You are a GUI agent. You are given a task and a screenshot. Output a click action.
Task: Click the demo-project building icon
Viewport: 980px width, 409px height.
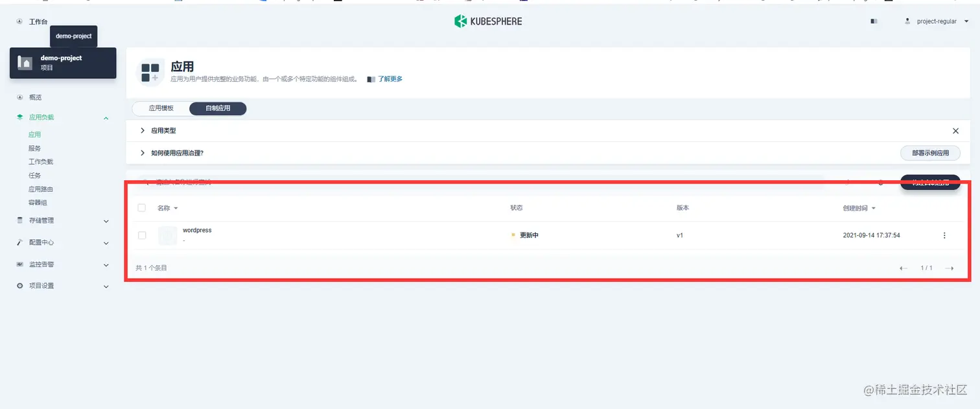coord(25,62)
